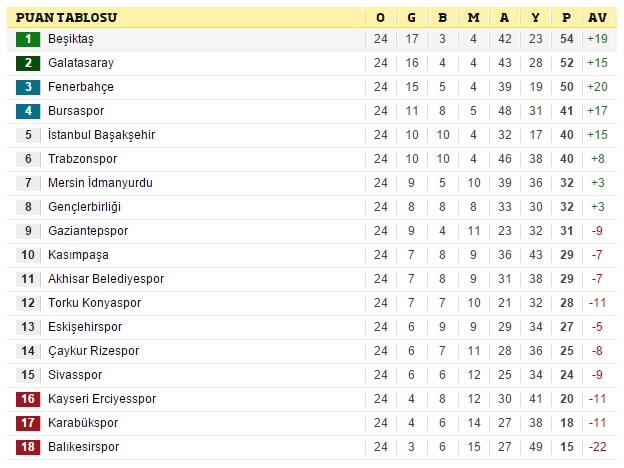Click the teal rank 3 badge
The width and height of the screenshot is (624, 468).
[x=28, y=87]
